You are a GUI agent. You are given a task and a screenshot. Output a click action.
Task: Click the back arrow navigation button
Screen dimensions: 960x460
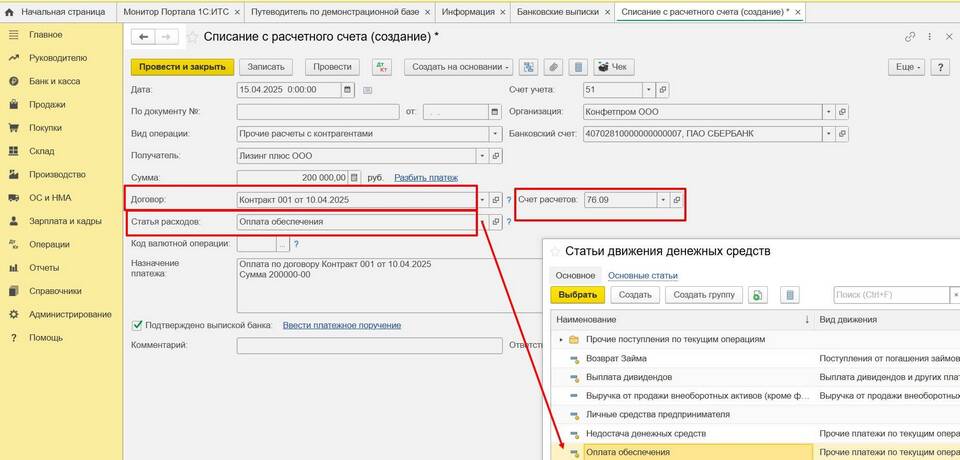point(144,37)
